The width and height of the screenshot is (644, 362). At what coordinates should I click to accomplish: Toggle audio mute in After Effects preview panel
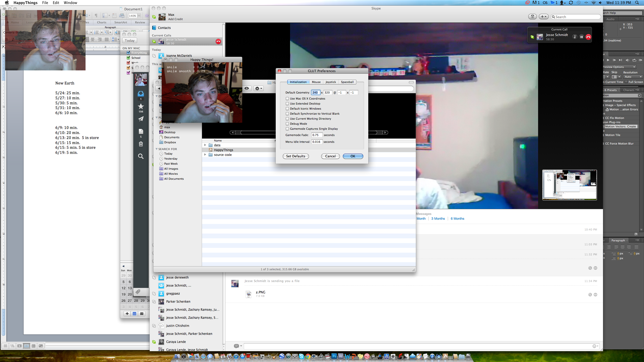[x=627, y=60]
